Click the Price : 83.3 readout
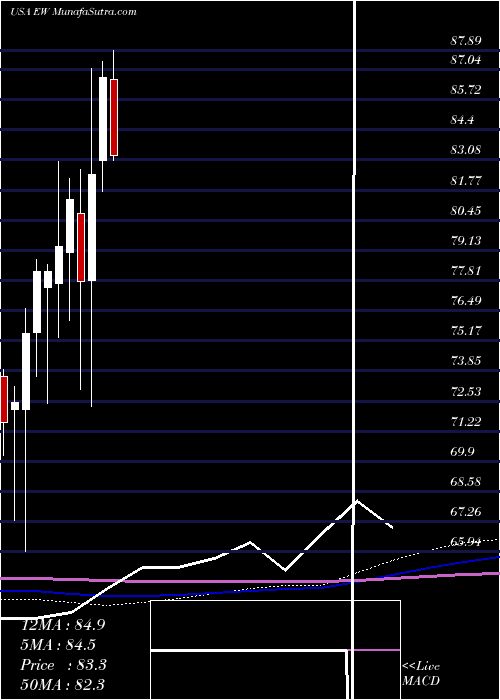The width and height of the screenshot is (500, 700). pos(63,665)
